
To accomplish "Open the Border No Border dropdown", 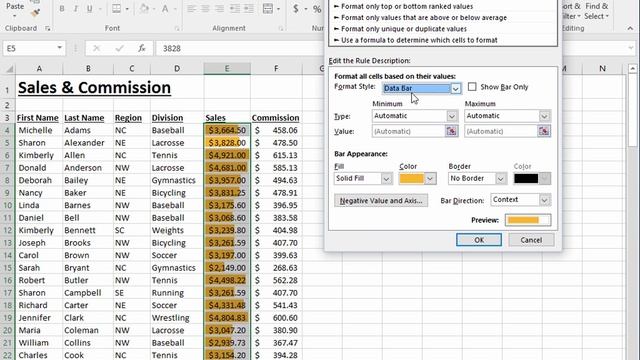I will click(500, 178).
